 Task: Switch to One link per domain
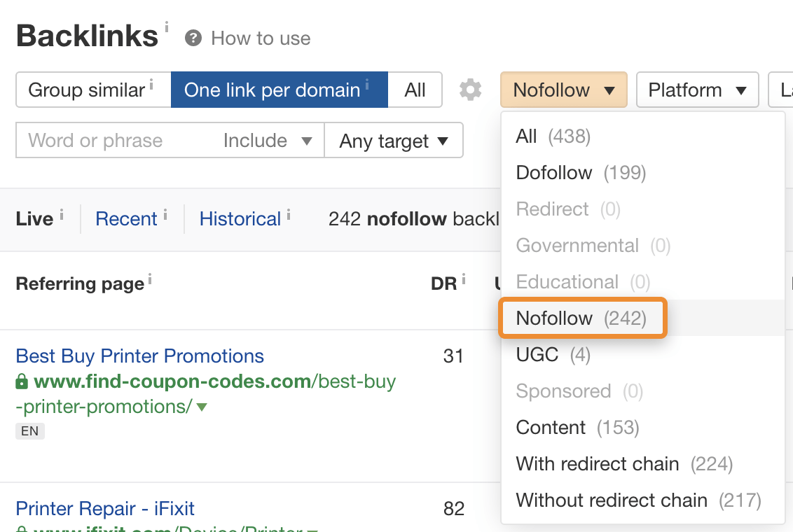pyautogui.click(x=279, y=90)
